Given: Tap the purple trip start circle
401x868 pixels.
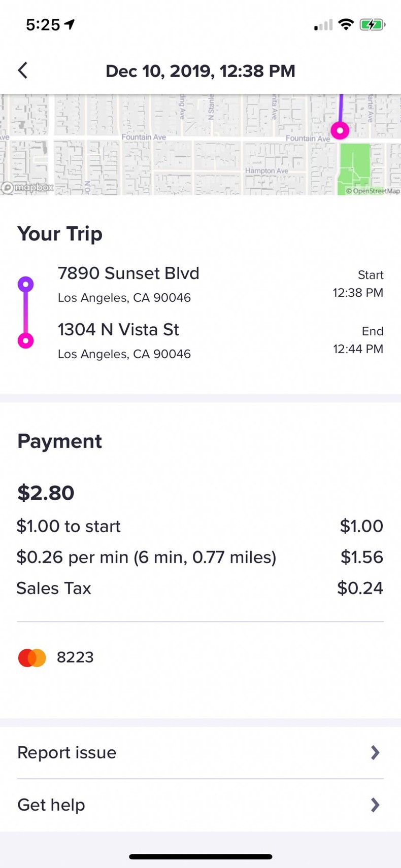Looking at the screenshot, I should click(x=26, y=284).
